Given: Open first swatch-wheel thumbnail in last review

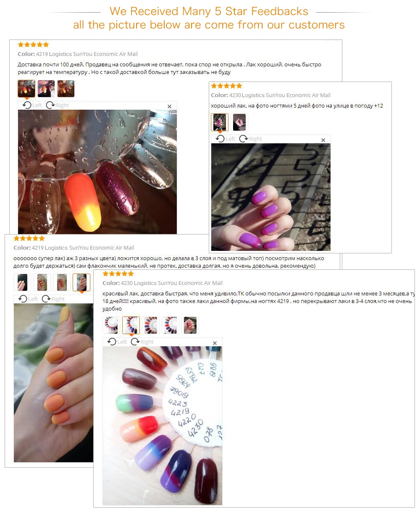Looking at the screenshot, I should coord(111,325).
